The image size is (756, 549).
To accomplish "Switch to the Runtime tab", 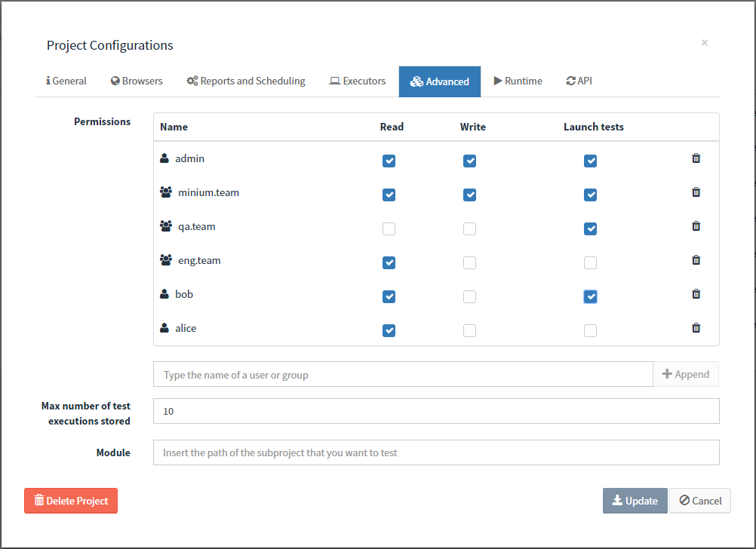I will 518,81.
